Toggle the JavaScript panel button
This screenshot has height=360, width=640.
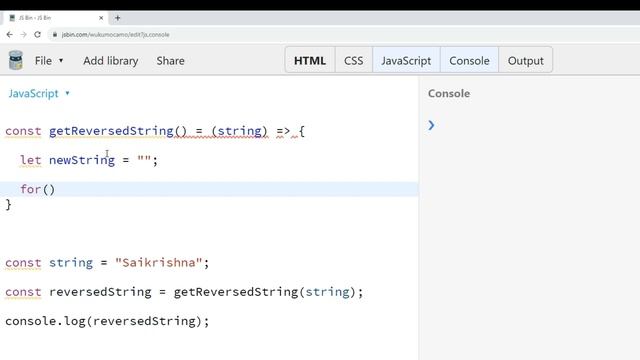[x=406, y=60]
